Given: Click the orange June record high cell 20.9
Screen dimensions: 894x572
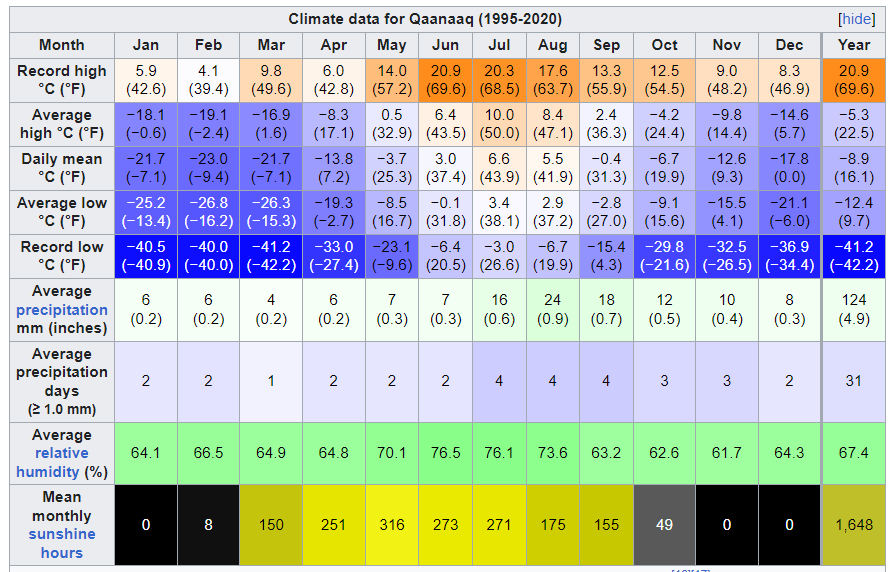Looking at the screenshot, I should pos(445,80).
